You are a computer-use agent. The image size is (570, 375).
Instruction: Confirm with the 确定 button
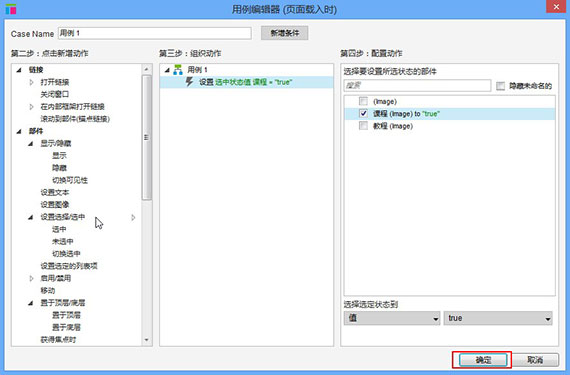pyautogui.click(x=483, y=360)
